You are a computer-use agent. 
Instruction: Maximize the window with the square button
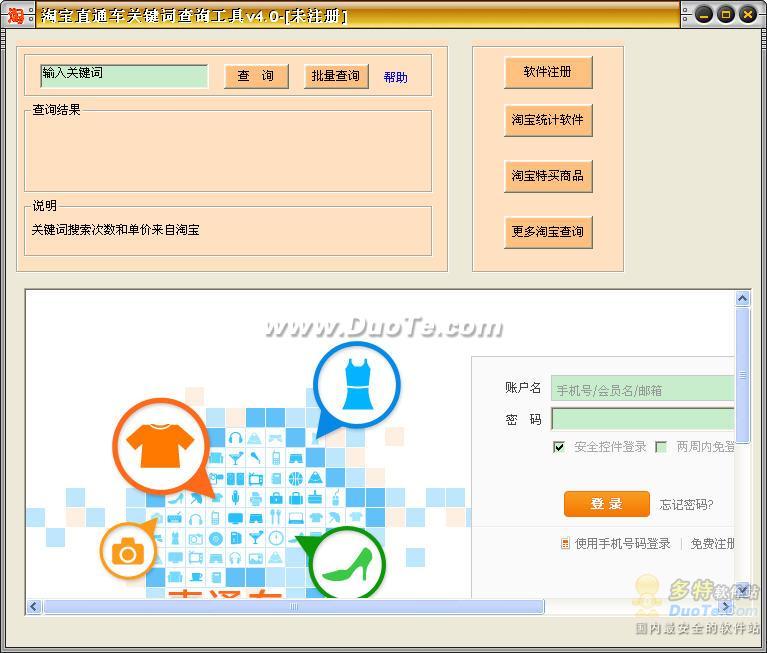click(x=725, y=15)
